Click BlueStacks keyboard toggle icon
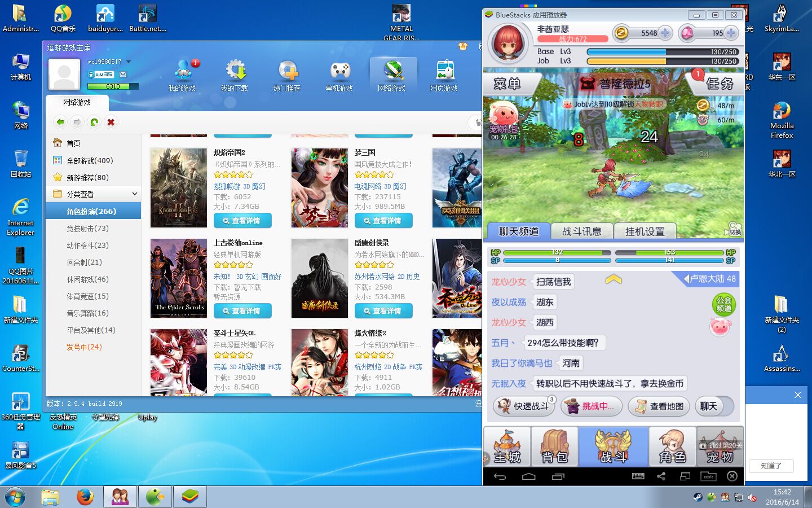This screenshot has width=812, height=508. [x=638, y=476]
